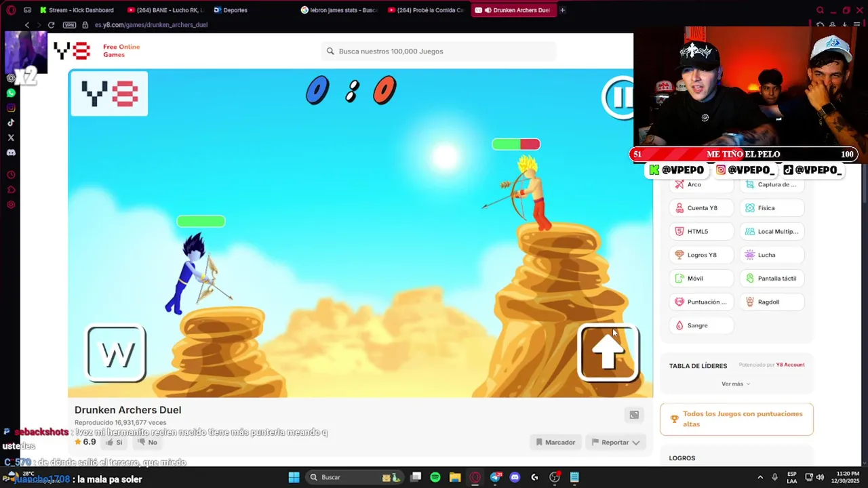868x488 pixels.
Task: Open Task View in the taskbar
Action: [416, 477]
